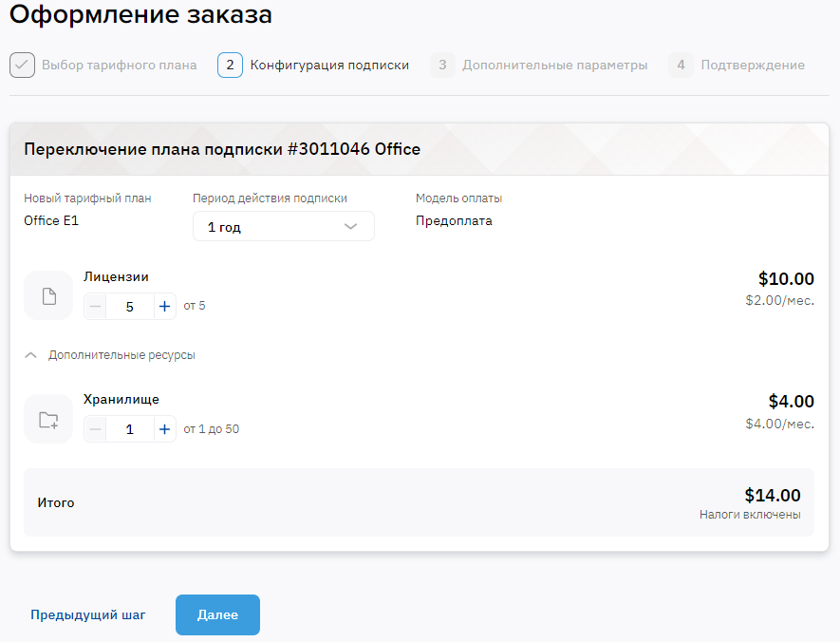Screen dimensions: 840x642
Task: Select step 'Дополнительные параметры'
Action: (x=555, y=65)
